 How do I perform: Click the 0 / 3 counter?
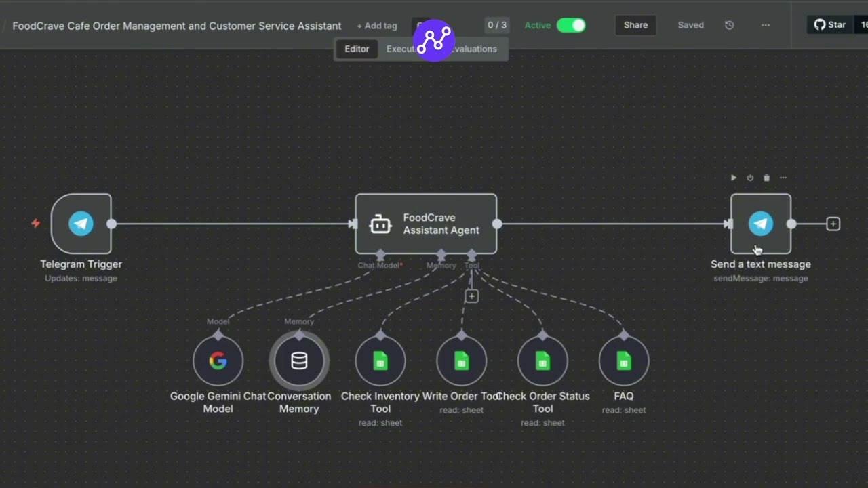click(497, 25)
